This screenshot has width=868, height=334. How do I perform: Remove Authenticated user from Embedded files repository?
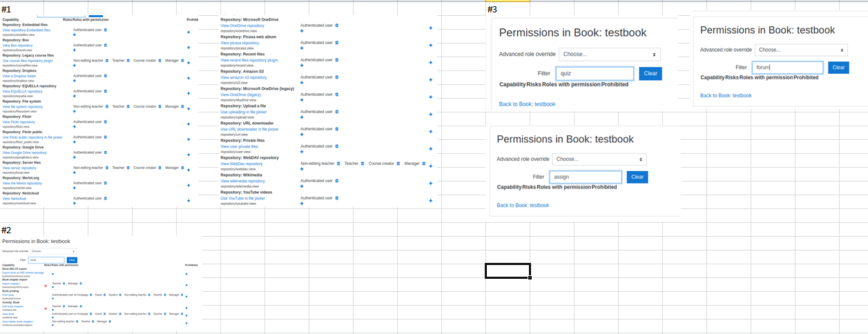tap(106, 30)
